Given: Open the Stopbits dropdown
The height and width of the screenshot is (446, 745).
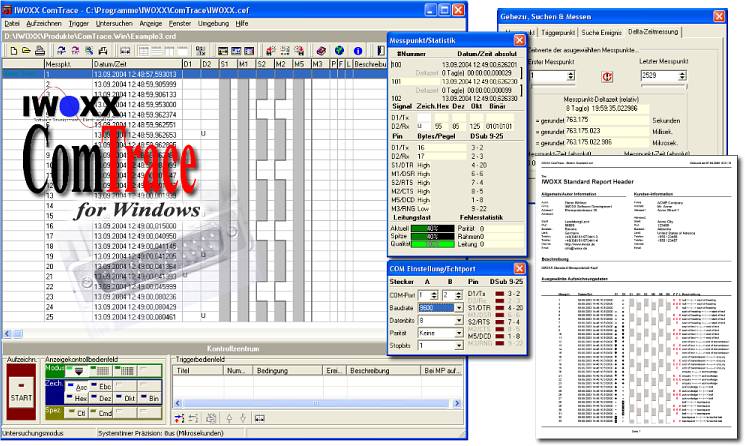Looking at the screenshot, I should [458, 345].
